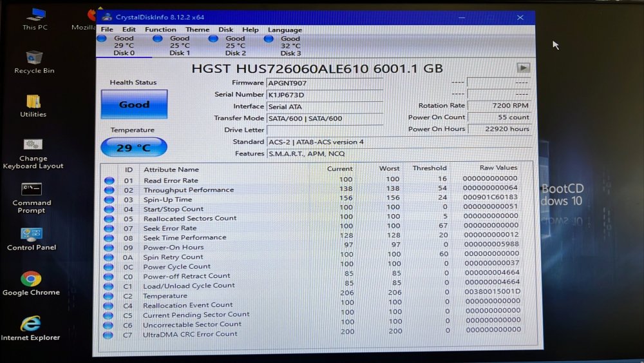Screen dimensions: 644x363
Task: Click the ID column header
Action: (129, 170)
